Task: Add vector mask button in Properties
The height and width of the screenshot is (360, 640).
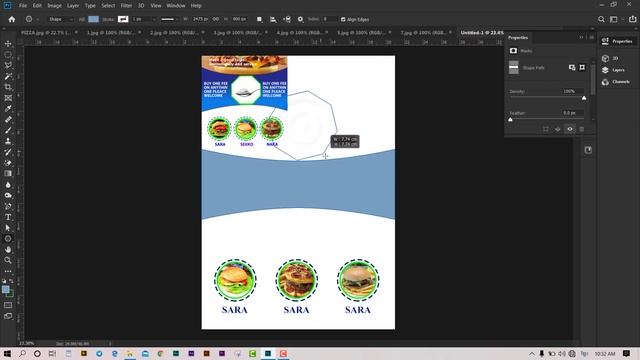Action: pos(582,67)
